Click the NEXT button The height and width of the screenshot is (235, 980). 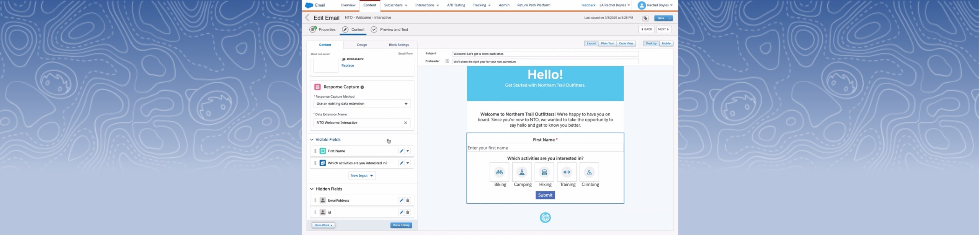coord(664,29)
